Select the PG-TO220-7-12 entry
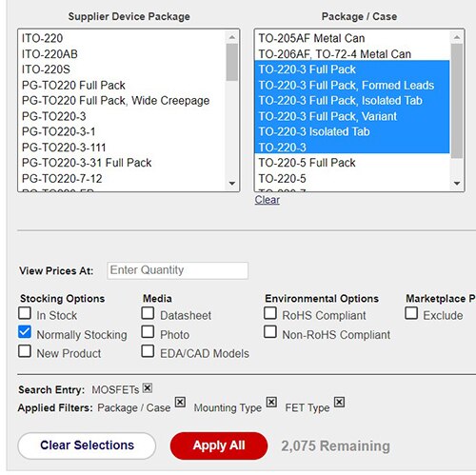Viewport: 476px width, 475px height. pos(122,178)
